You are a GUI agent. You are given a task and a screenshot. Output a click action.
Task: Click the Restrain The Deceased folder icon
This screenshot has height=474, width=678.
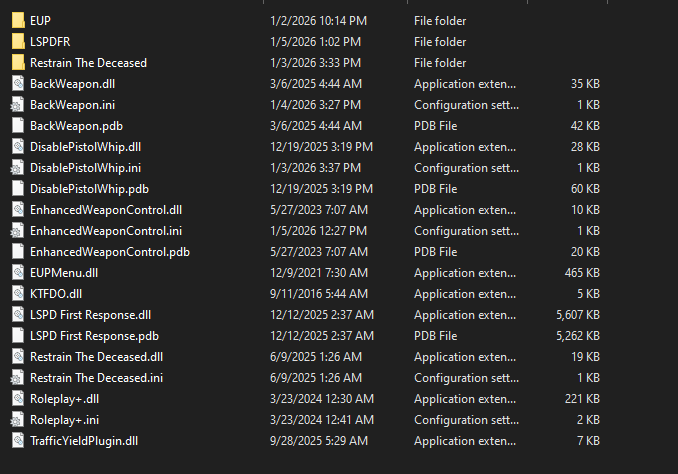coord(17,62)
